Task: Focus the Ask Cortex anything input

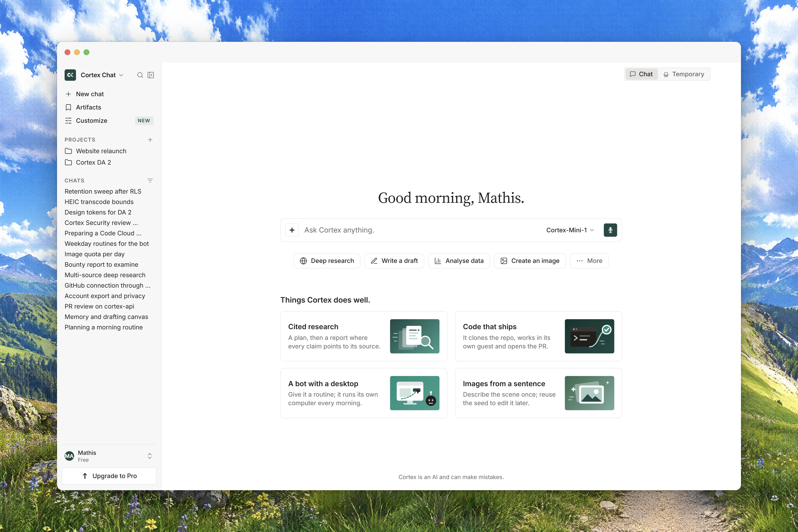Action: tap(421, 230)
